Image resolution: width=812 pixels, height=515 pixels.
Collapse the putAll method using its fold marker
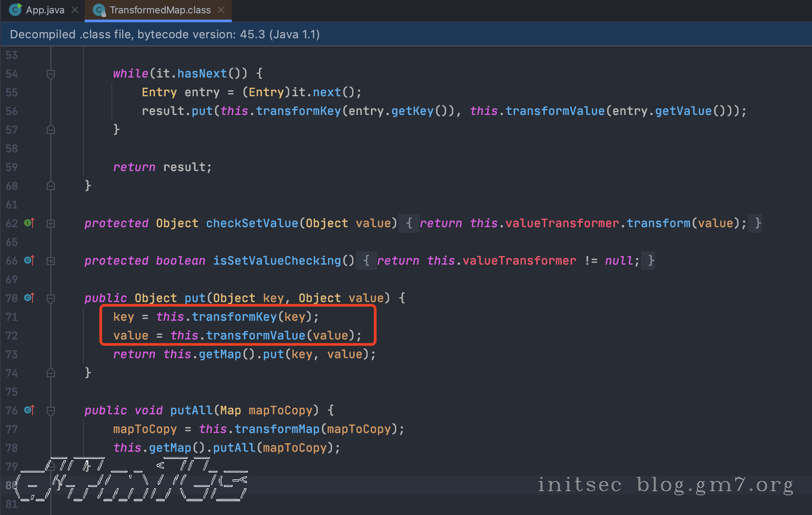pos(51,411)
